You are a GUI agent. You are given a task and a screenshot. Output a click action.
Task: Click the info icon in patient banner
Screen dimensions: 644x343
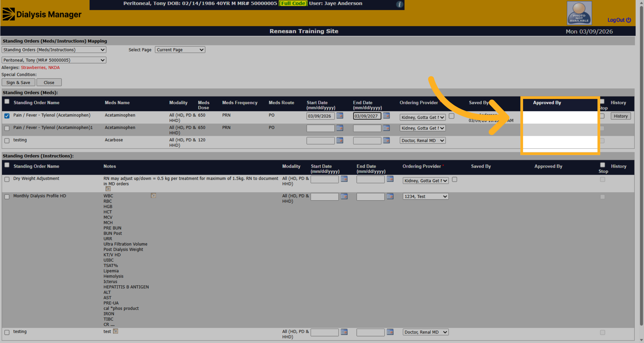[400, 4]
